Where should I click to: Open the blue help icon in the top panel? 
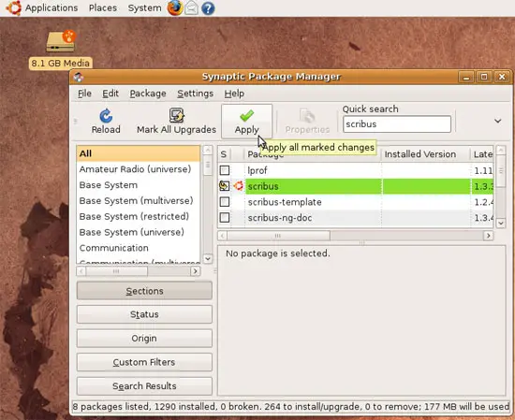[x=208, y=7]
